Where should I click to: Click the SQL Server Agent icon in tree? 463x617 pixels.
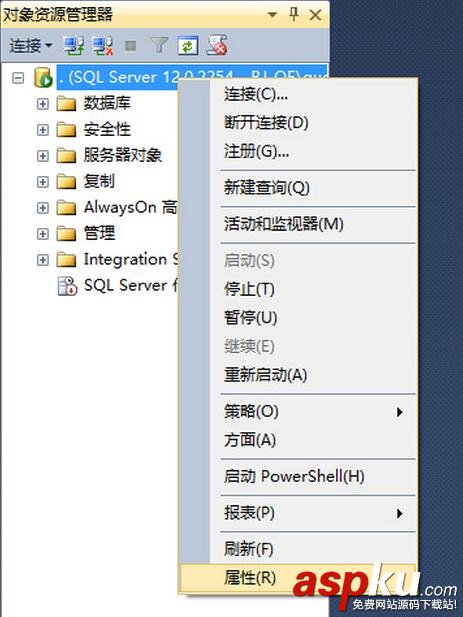click(67, 286)
